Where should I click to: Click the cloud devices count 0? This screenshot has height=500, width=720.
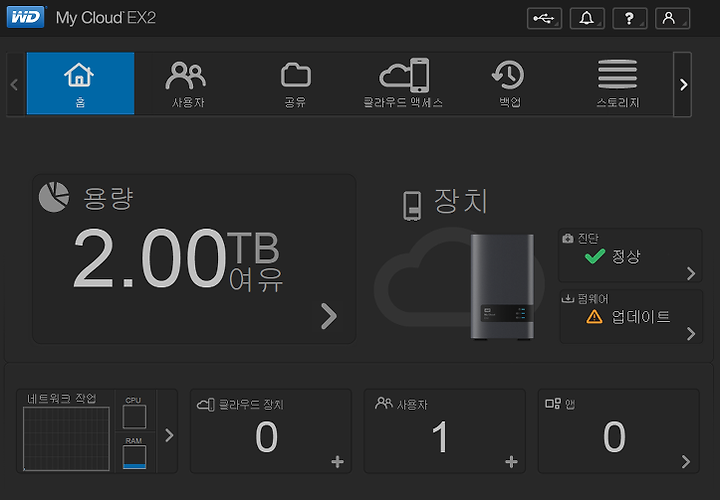coord(267,437)
